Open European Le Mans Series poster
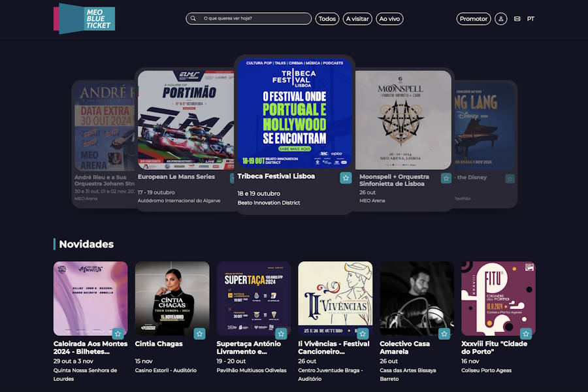The height and width of the screenshot is (392, 588). [186, 120]
